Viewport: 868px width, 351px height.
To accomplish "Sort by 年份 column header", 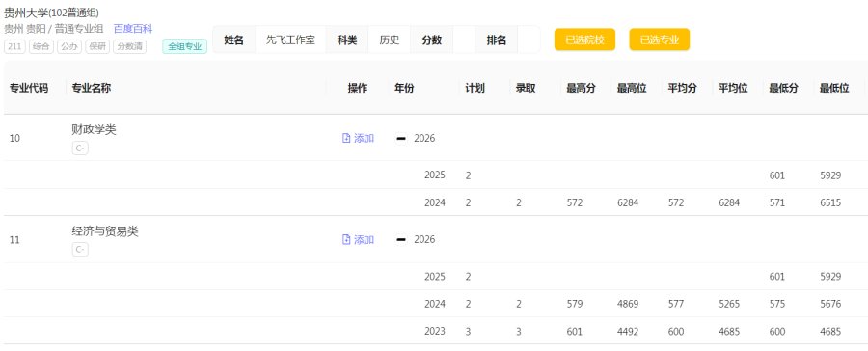I will point(404,88).
